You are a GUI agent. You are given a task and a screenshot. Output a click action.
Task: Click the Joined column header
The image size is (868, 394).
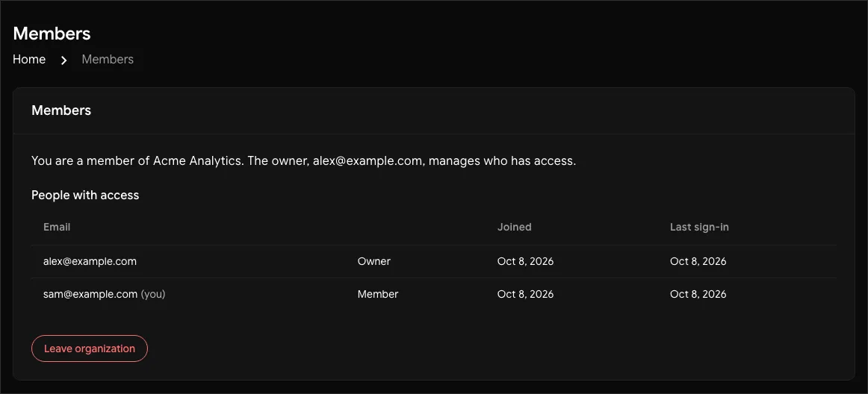point(514,227)
